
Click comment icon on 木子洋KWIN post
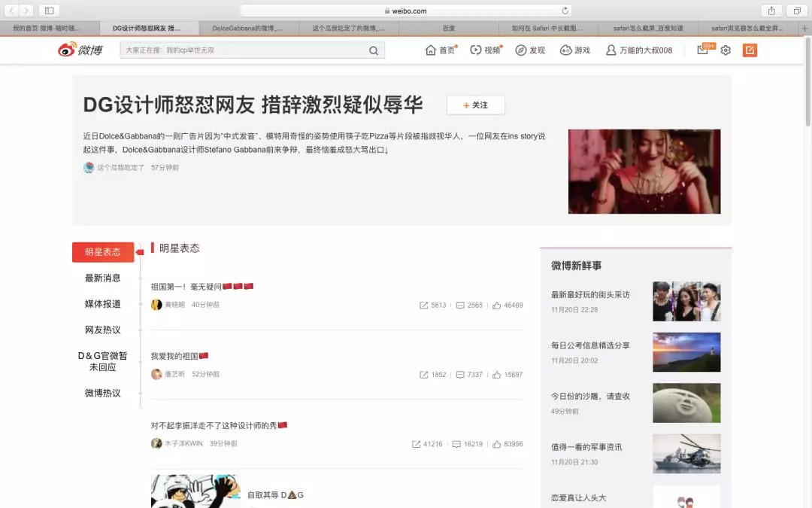[x=456, y=444]
